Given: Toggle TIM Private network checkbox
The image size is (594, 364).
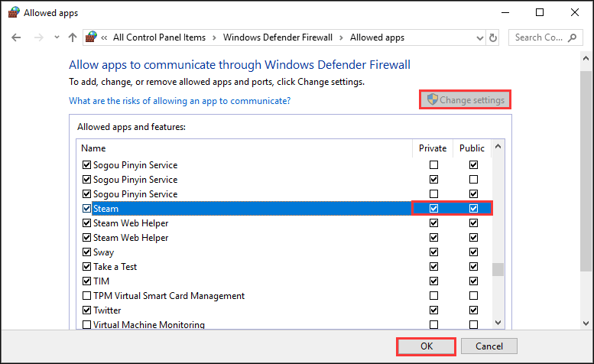Looking at the screenshot, I should coord(433,281).
